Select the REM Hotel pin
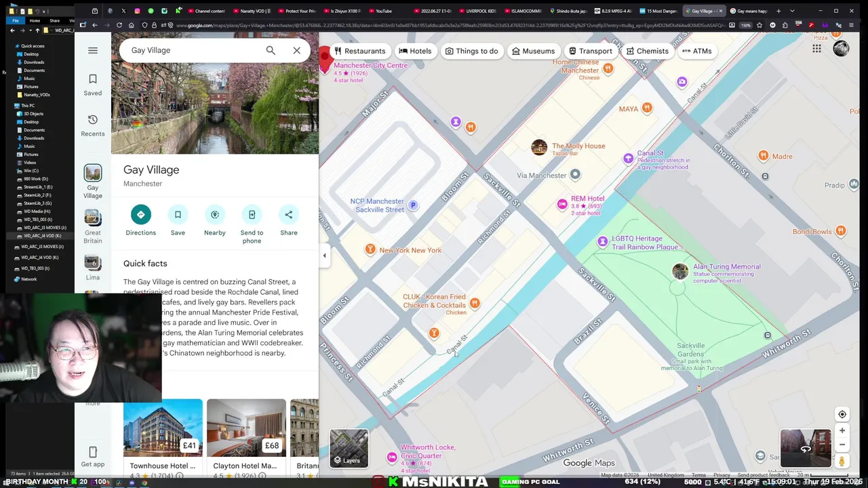Viewport: 868px width, 488px height. click(x=562, y=204)
